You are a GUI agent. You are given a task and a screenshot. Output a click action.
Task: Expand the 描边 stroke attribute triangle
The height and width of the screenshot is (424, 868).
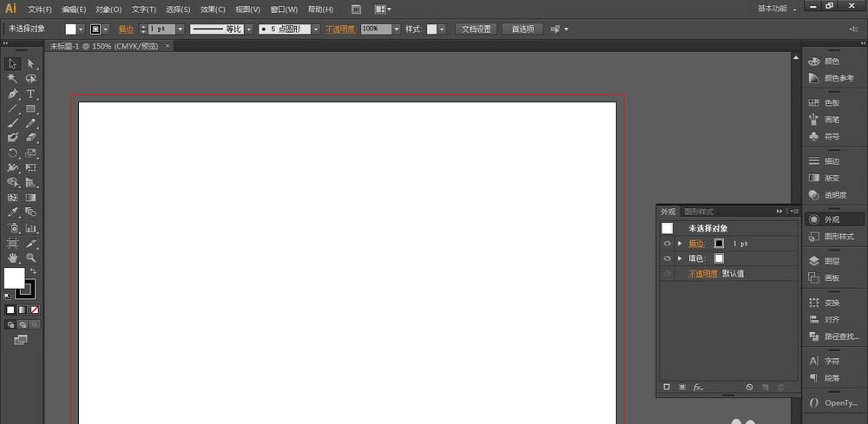(x=681, y=244)
